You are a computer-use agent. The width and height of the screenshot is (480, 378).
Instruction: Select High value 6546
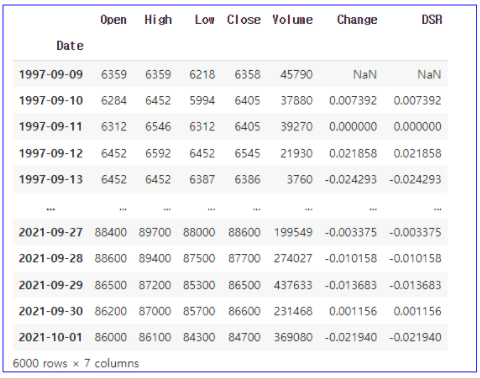pyautogui.click(x=158, y=126)
